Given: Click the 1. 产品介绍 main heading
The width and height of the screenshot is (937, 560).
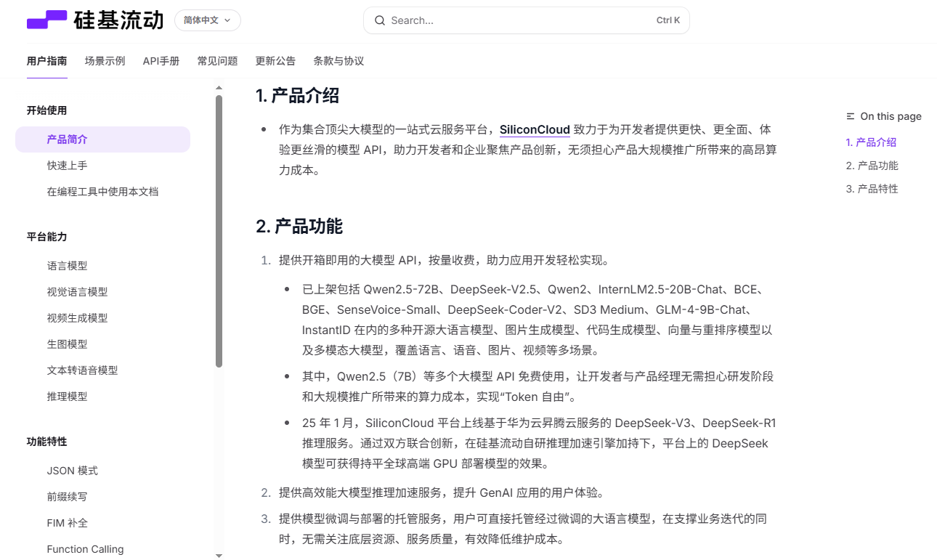Looking at the screenshot, I should [297, 96].
